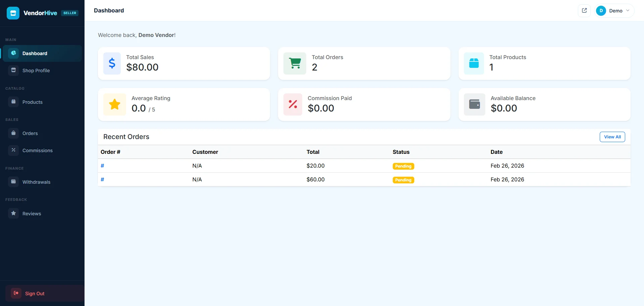Click the dollar icon on Total Sales card

coord(112,63)
